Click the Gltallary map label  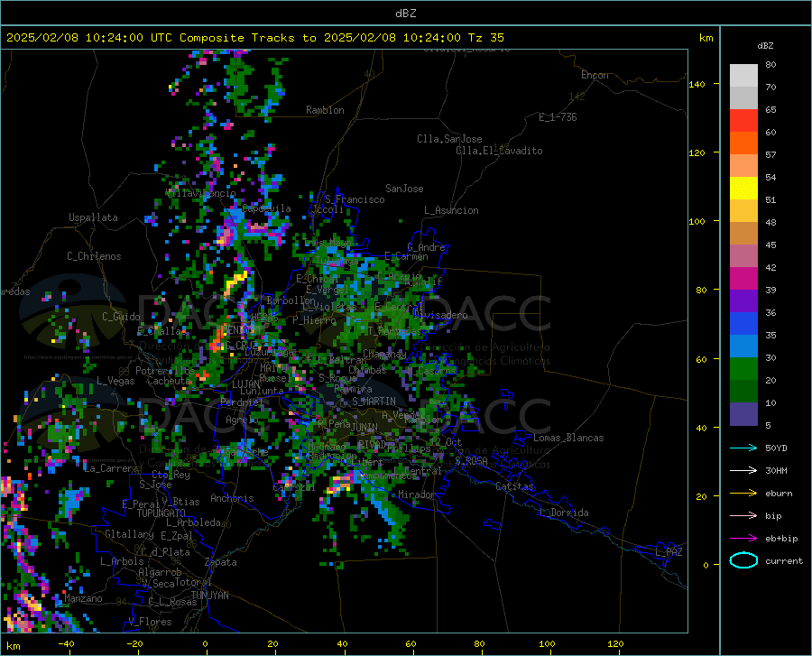click(x=129, y=534)
